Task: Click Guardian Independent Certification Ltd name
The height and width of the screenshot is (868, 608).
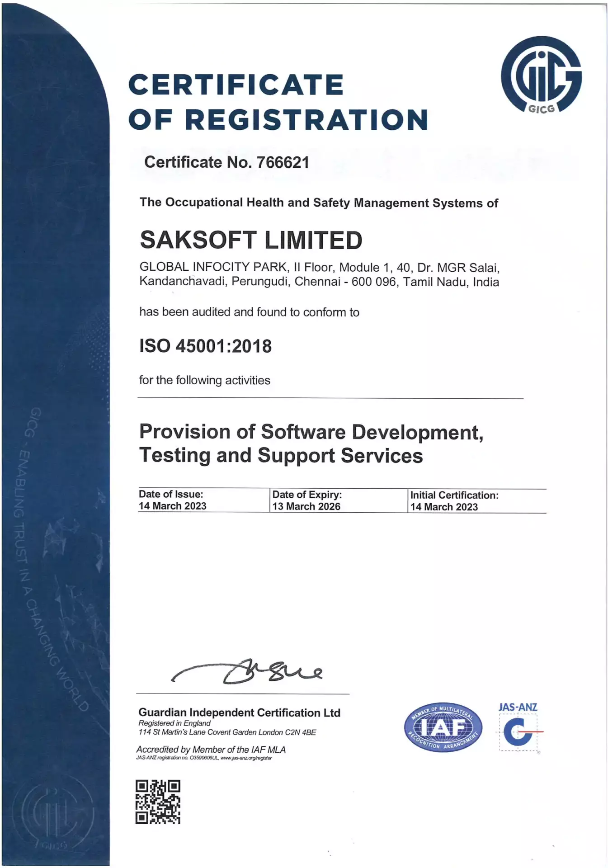Action: 239,712
